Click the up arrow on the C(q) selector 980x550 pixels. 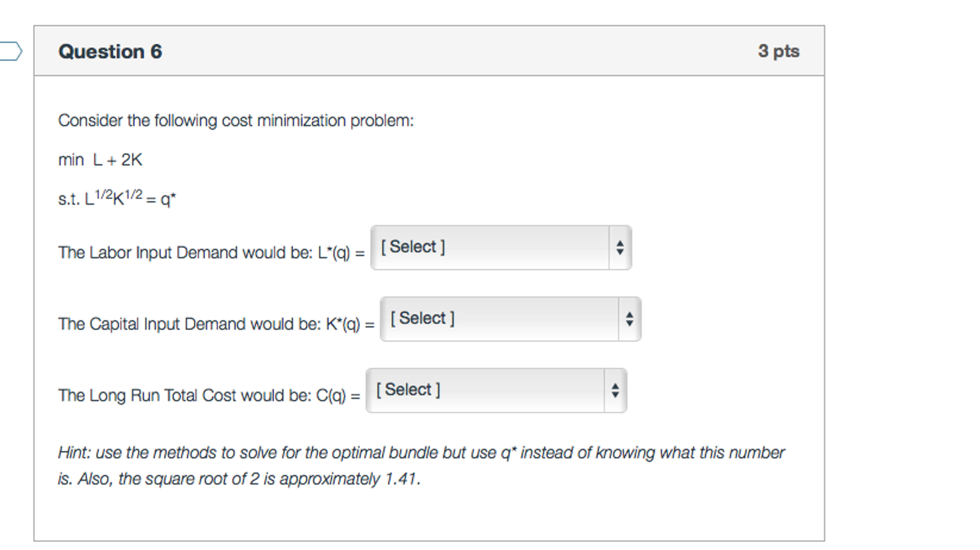coord(615,386)
